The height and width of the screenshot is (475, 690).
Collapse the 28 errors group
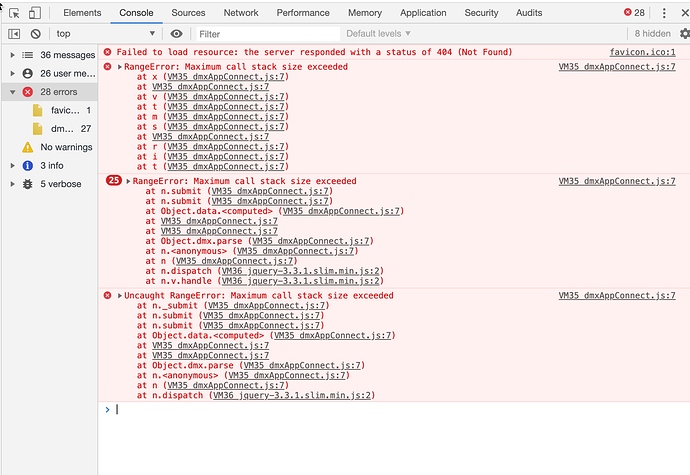click(11, 91)
